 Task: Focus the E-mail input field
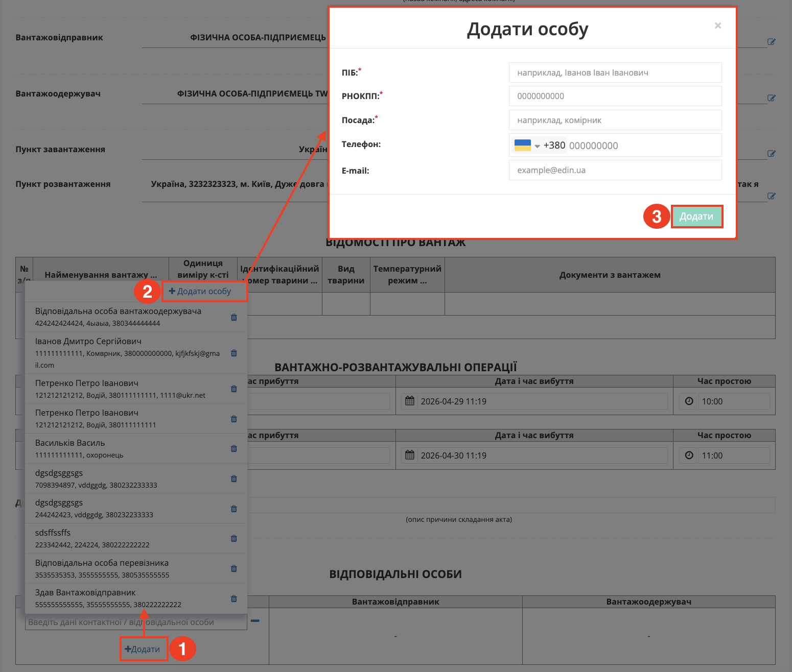[615, 170]
